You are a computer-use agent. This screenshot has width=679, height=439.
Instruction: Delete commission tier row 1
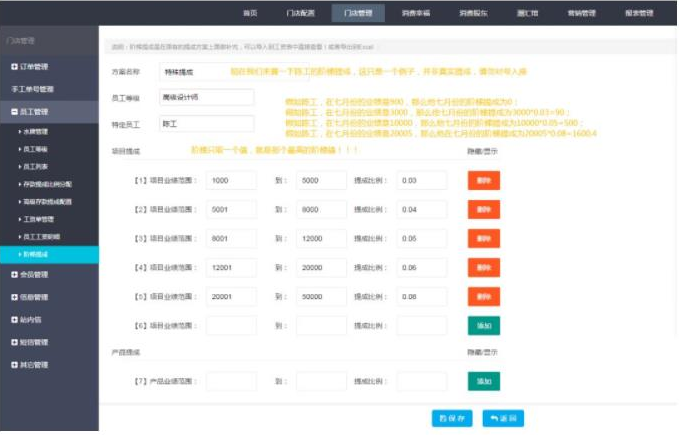483,180
